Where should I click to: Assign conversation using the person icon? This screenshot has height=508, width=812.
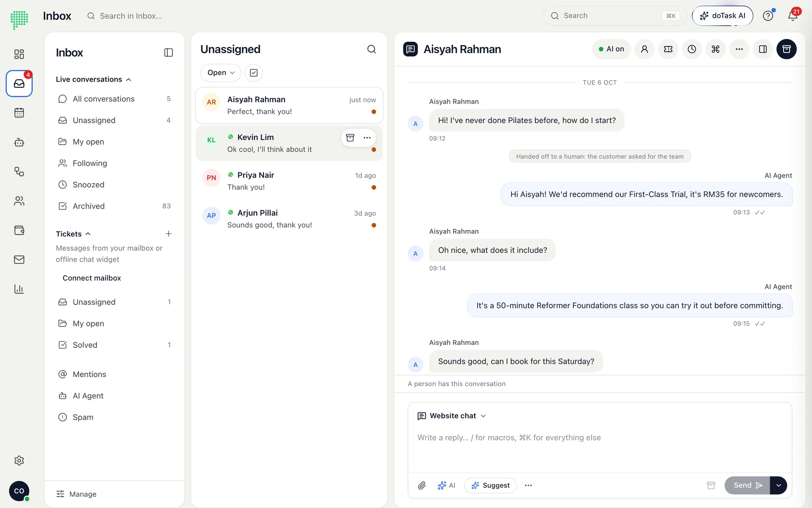pyautogui.click(x=644, y=49)
